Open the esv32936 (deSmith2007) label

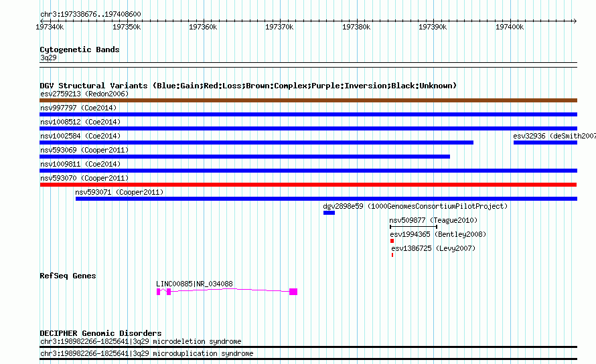554,136
